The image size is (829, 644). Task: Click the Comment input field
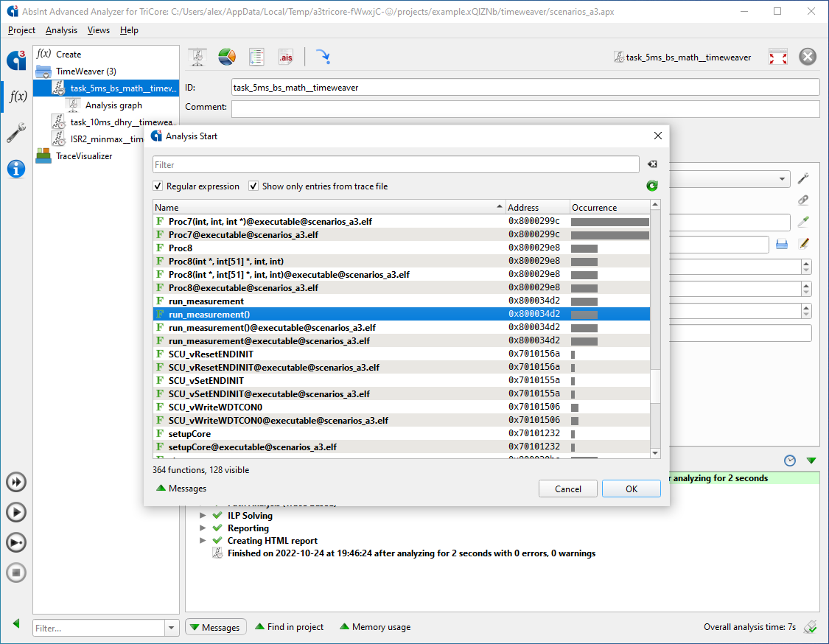click(525, 108)
